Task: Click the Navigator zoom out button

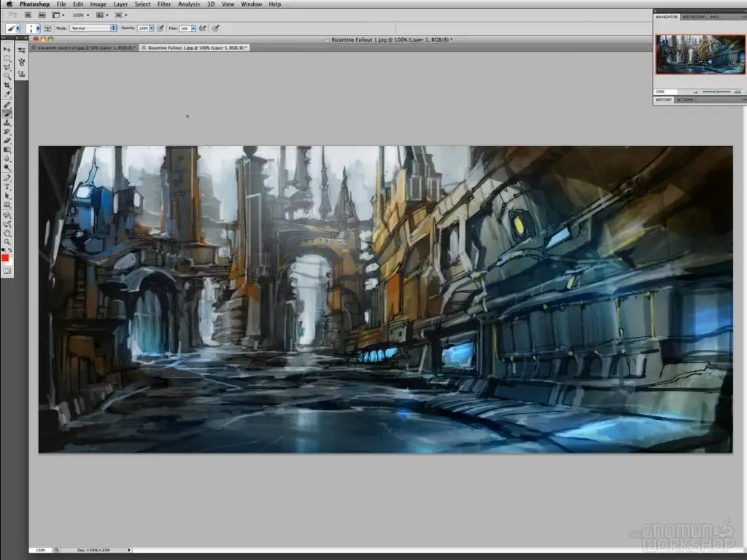Action: [x=696, y=91]
